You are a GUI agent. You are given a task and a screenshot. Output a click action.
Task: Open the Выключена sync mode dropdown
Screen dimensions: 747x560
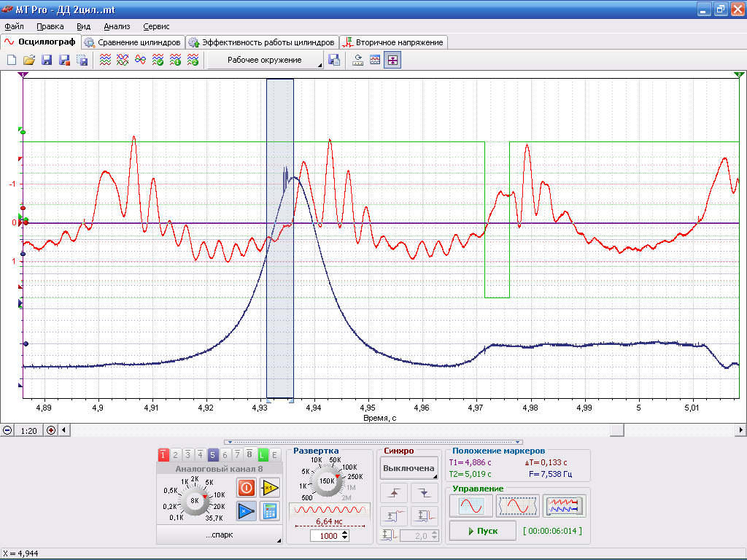pos(409,468)
